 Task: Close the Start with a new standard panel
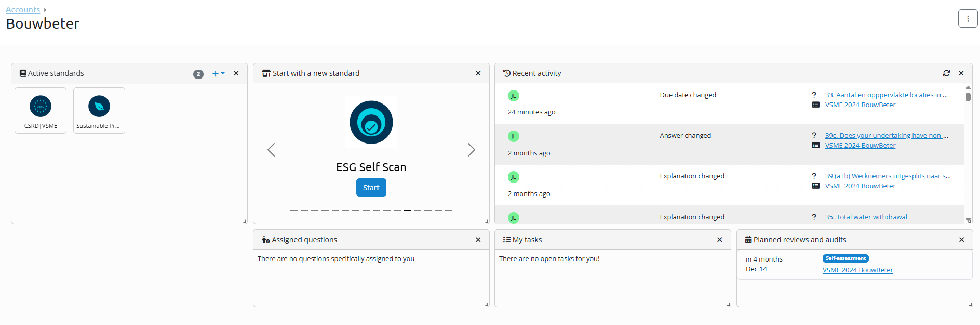pos(478,73)
